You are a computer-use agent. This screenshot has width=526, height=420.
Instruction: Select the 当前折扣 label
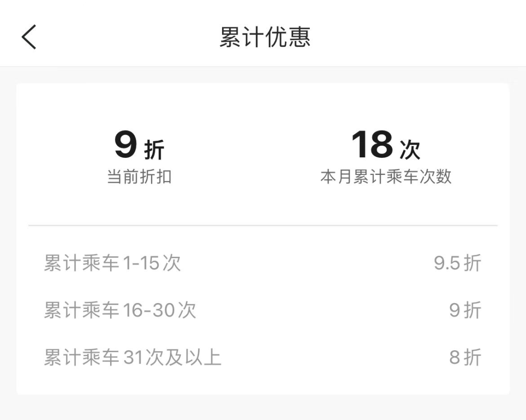139,177
